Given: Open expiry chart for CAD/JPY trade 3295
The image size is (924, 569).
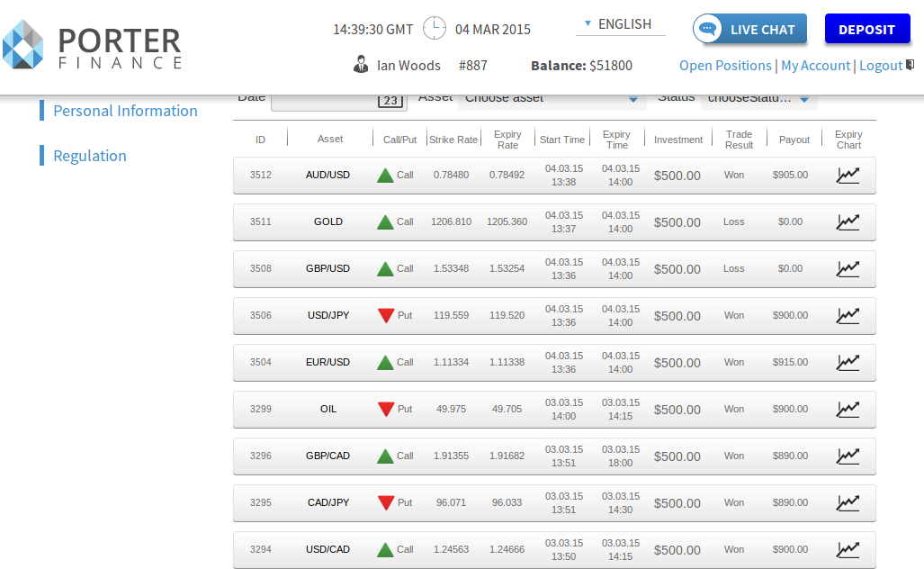Looking at the screenshot, I should (848, 503).
